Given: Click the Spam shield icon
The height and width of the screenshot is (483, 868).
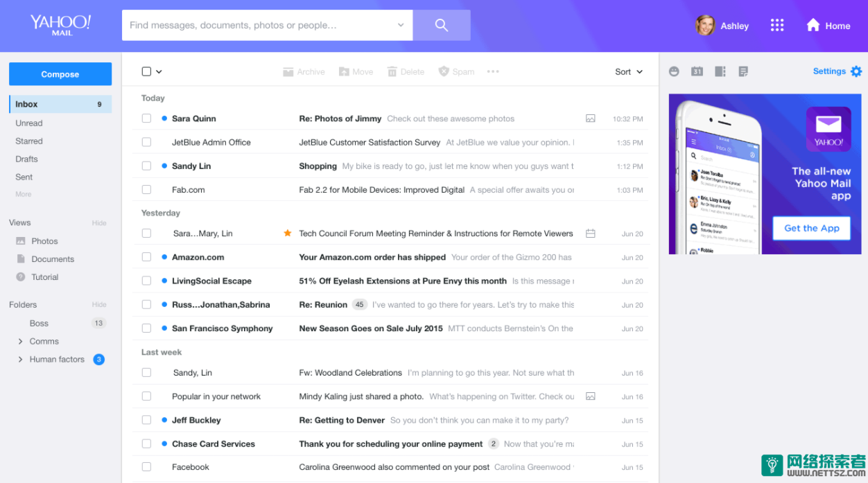Looking at the screenshot, I should click(x=444, y=71).
